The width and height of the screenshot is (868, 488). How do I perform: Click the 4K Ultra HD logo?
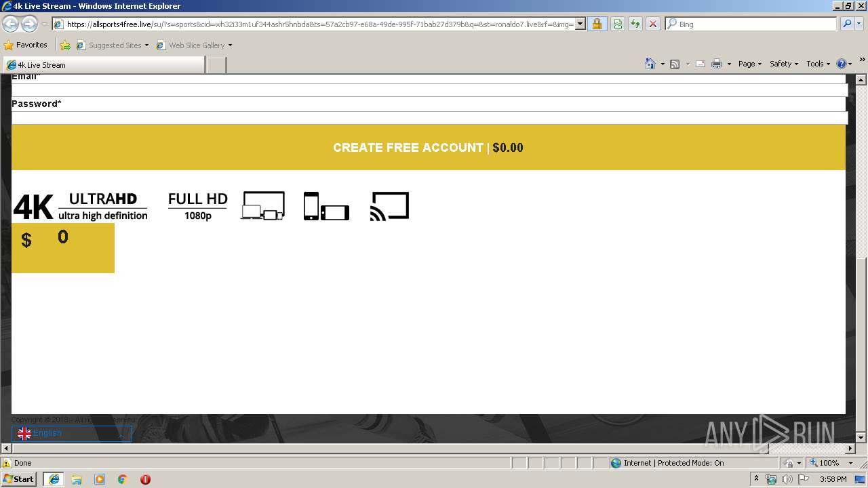pos(80,207)
